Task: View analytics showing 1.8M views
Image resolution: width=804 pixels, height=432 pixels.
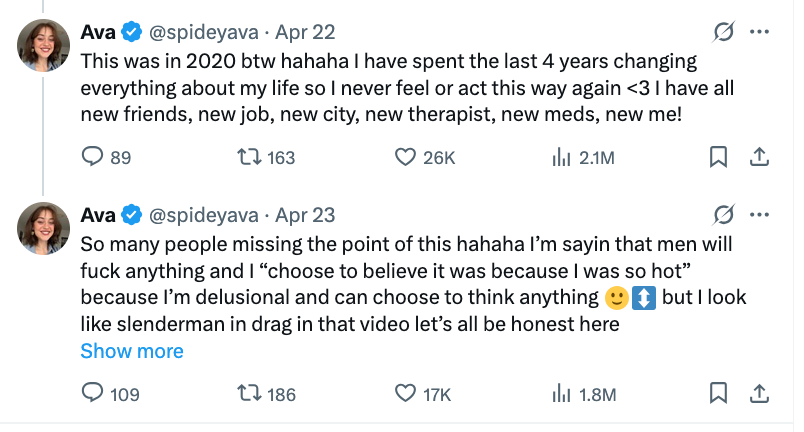Action: pos(561,394)
